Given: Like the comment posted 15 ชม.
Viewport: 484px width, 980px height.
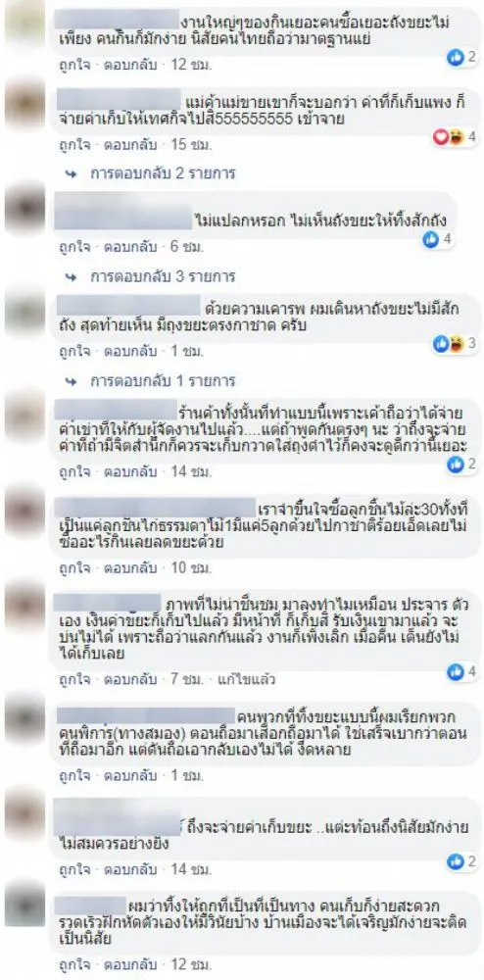Looking at the screenshot, I should 74,145.
